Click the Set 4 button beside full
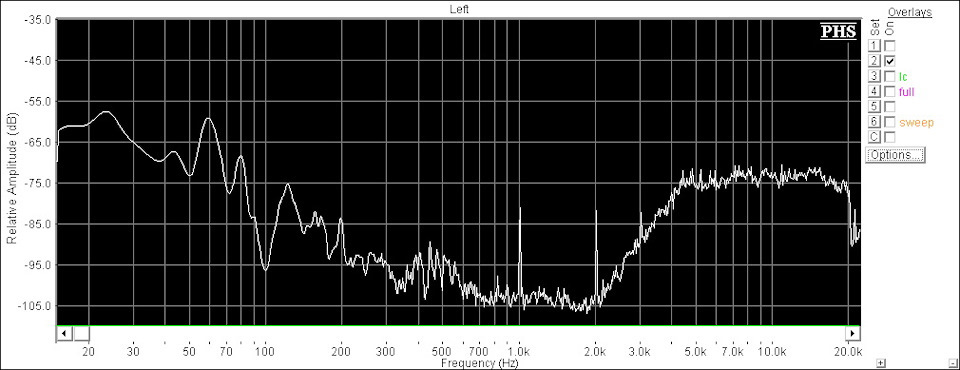 tap(874, 91)
